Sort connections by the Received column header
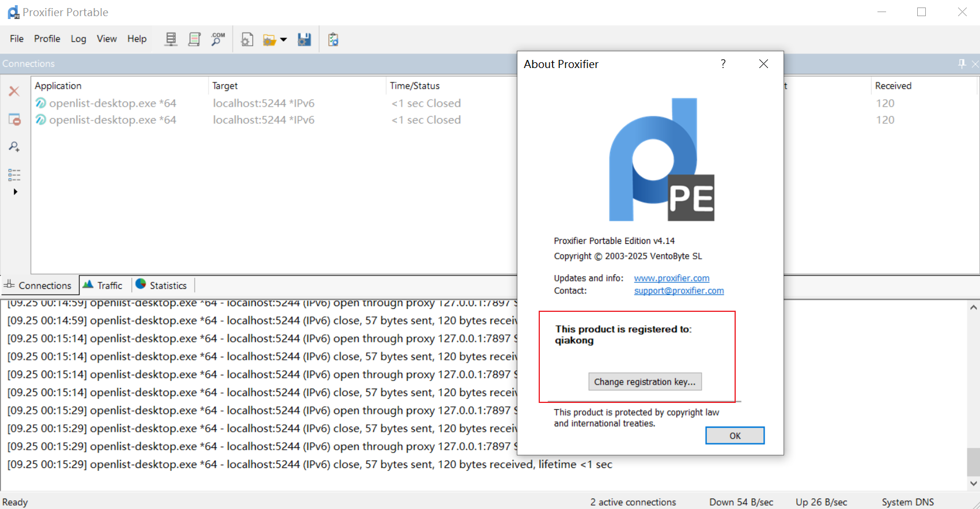This screenshot has height=509, width=980. coord(924,86)
